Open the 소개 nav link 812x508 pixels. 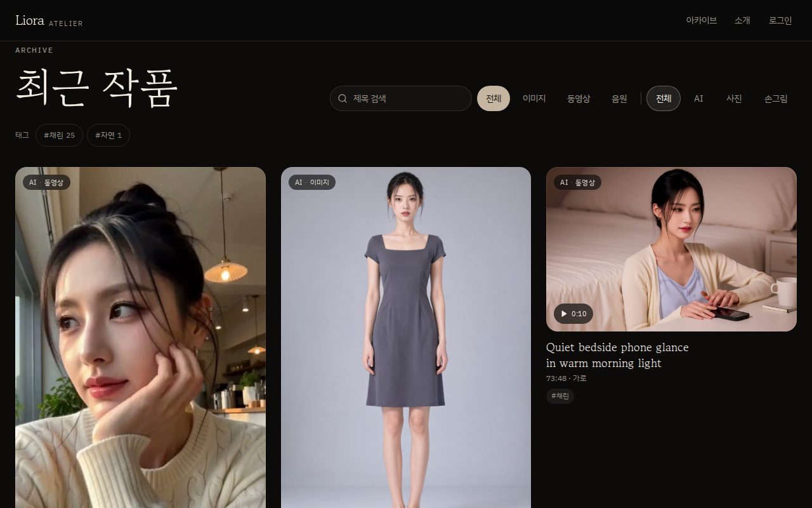coord(742,20)
